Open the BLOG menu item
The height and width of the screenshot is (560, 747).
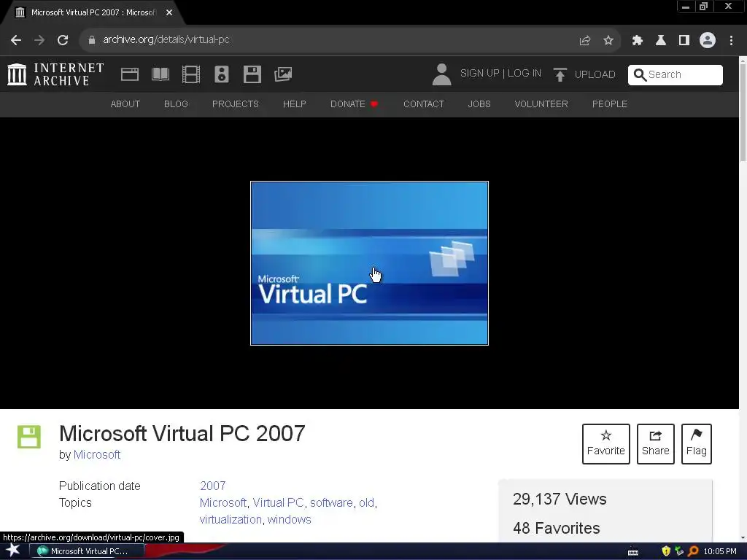[x=177, y=104]
